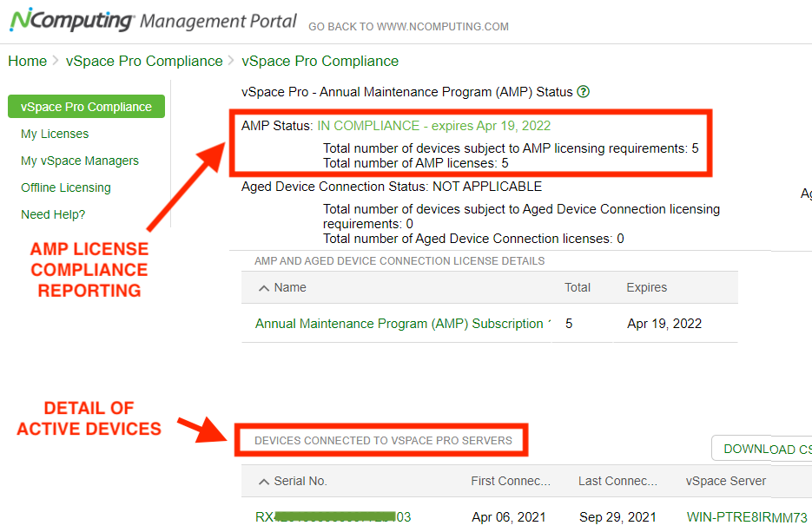Go to My vSpace Managers
812x532 pixels.
pyautogui.click(x=80, y=161)
